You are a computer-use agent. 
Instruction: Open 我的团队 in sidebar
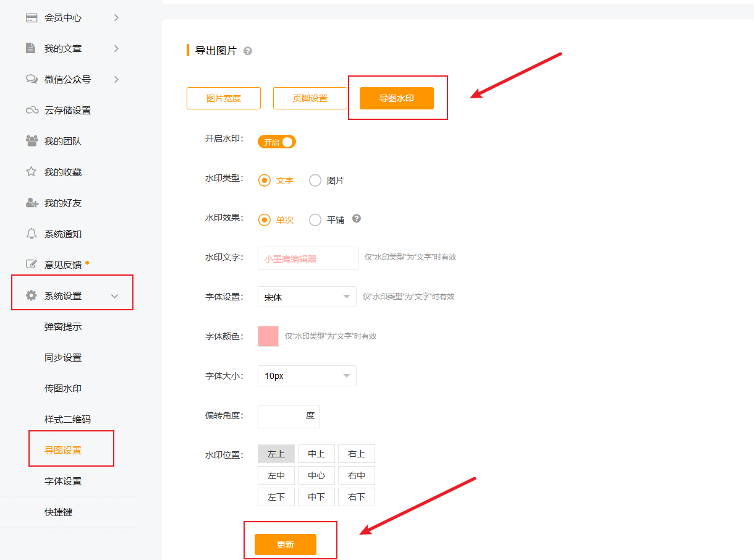pos(63,141)
